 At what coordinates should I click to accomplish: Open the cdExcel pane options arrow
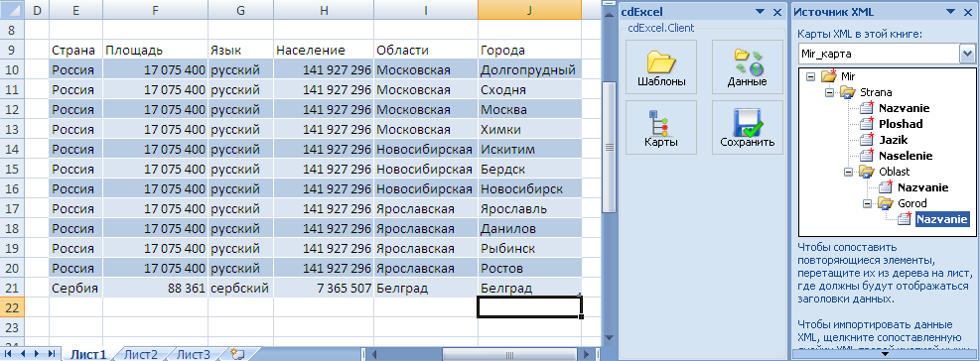[760, 12]
